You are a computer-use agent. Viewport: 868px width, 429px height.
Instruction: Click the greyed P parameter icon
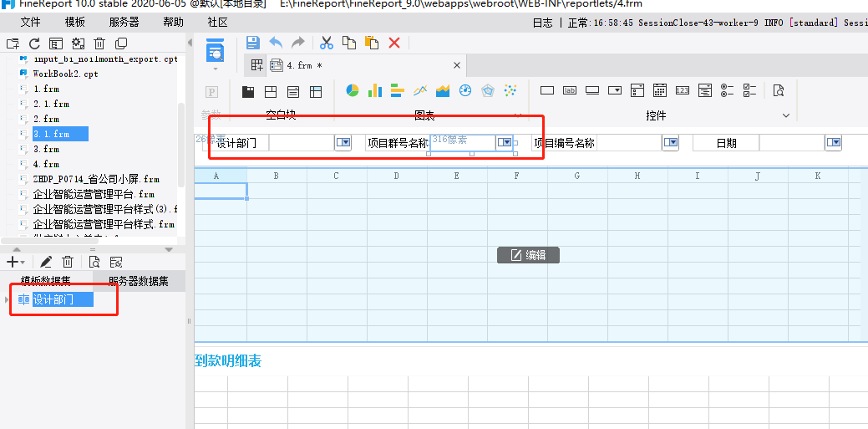pos(211,92)
